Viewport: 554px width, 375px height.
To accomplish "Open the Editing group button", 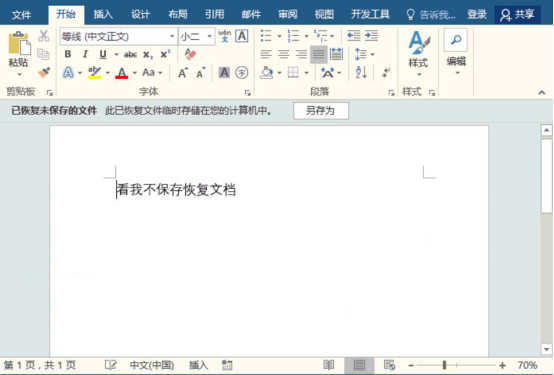I will pyautogui.click(x=456, y=53).
